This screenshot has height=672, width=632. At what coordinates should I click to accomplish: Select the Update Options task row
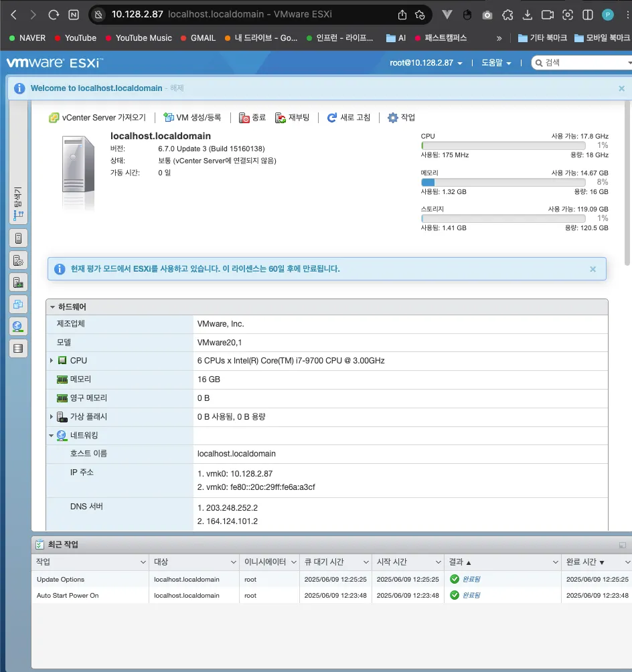click(x=331, y=580)
